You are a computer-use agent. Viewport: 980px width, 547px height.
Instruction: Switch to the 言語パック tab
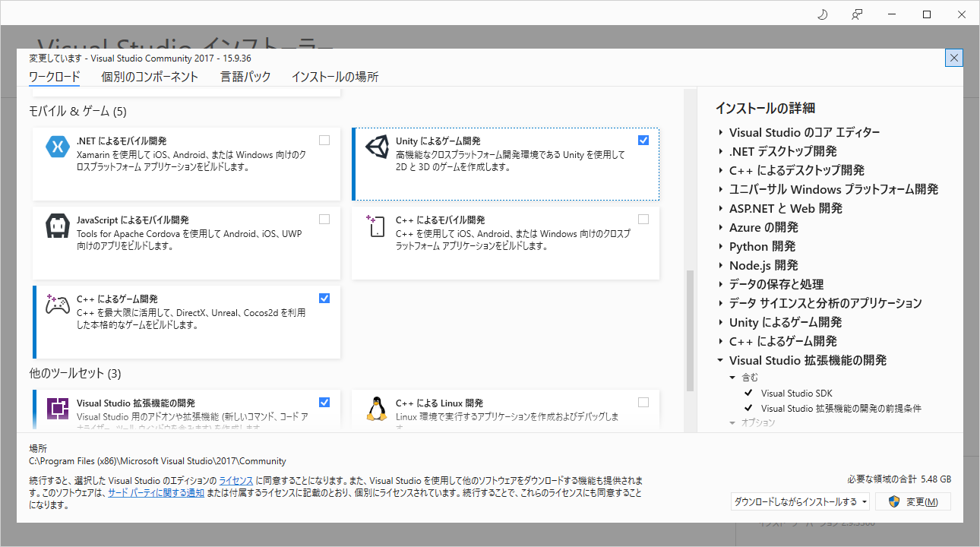click(x=245, y=77)
